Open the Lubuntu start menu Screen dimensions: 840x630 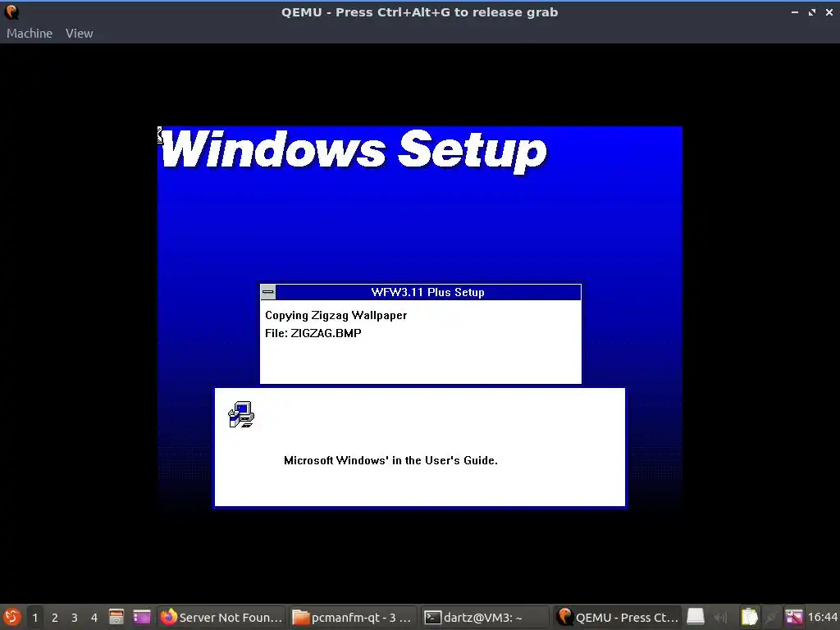point(11,617)
